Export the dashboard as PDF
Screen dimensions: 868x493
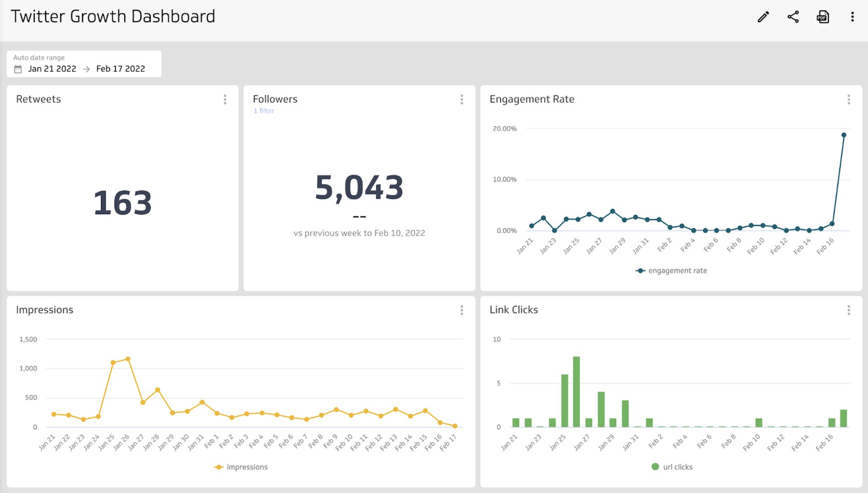click(x=822, y=17)
